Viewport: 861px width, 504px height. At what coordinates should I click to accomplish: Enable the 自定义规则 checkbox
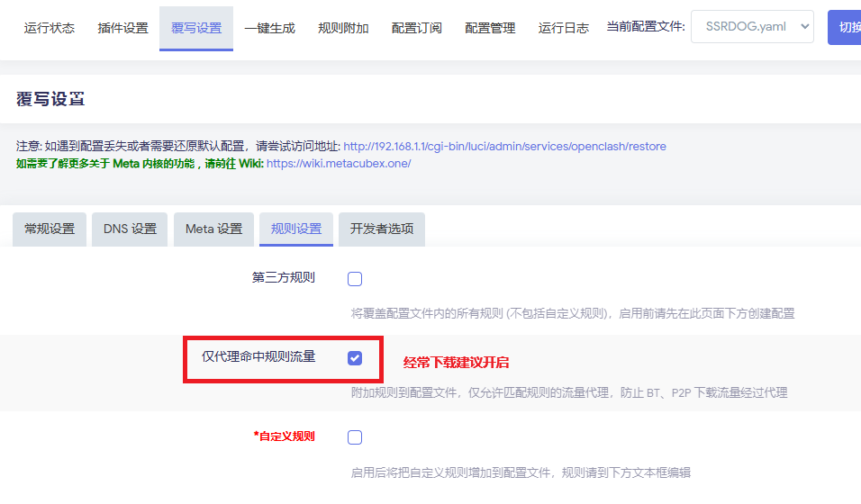355,437
